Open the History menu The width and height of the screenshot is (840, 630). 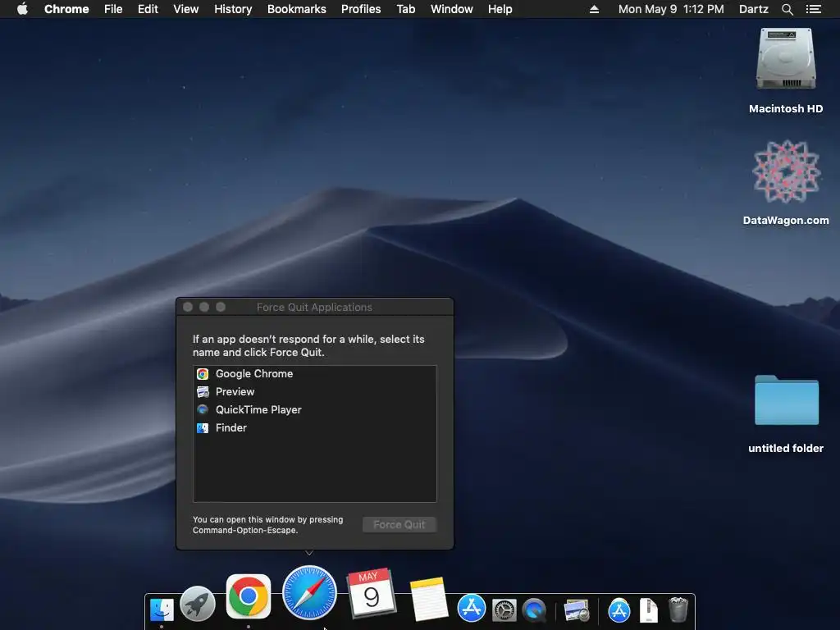pos(233,9)
